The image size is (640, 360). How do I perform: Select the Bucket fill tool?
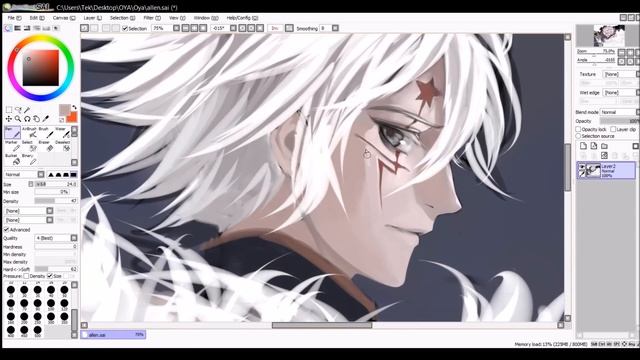(12, 160)
